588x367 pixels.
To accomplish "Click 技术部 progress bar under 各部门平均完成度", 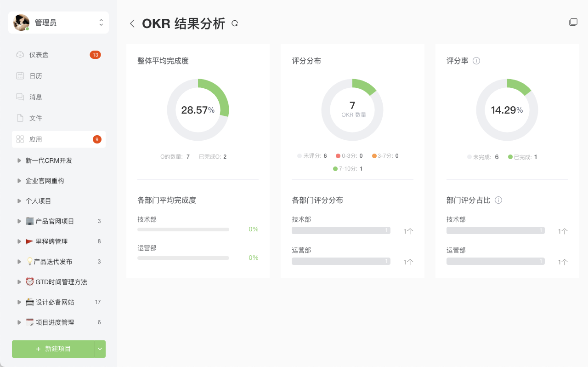I will (183, 229).
